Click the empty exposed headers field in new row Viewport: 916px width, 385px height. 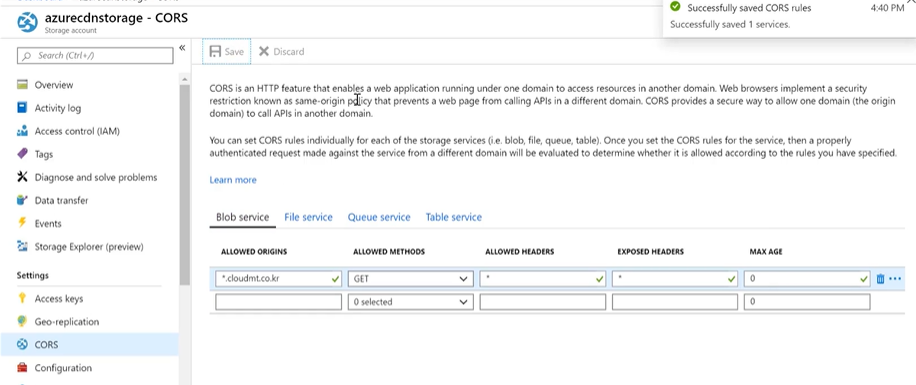coord(675,302)
